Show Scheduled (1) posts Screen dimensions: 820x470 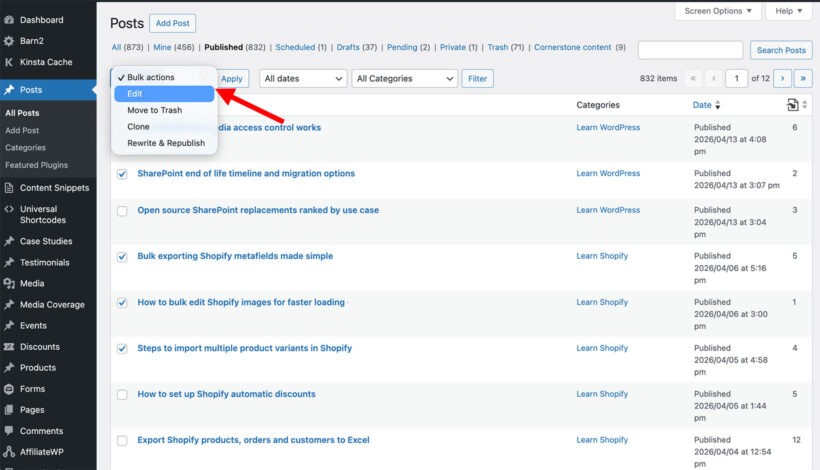click(301, 47)
